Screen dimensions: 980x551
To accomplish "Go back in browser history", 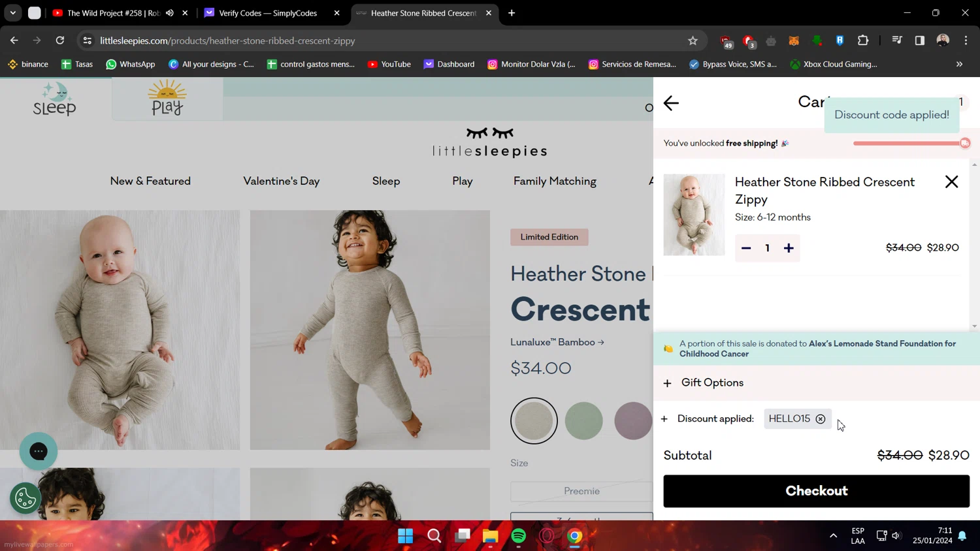I will (x=14, y=40).
